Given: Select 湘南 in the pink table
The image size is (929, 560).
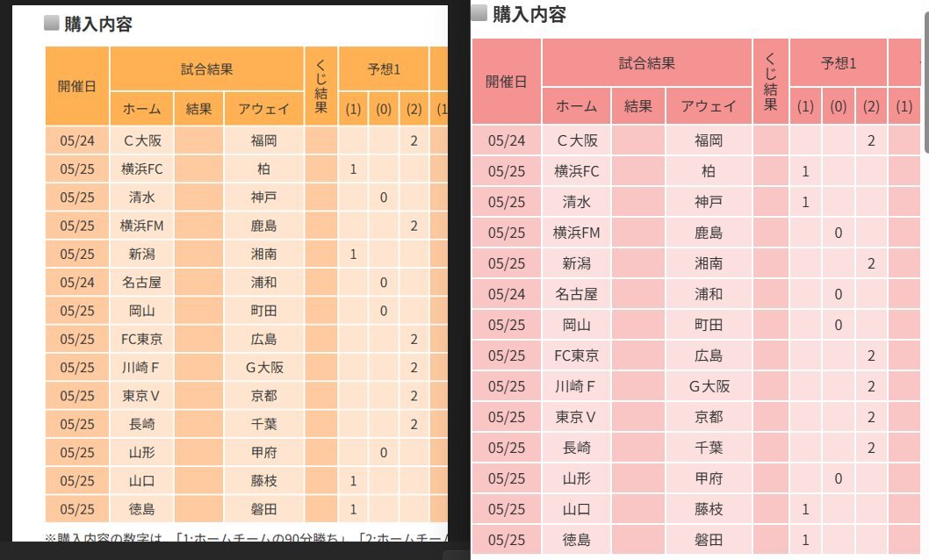Looking at the screenshot, I should coord(709,264).
